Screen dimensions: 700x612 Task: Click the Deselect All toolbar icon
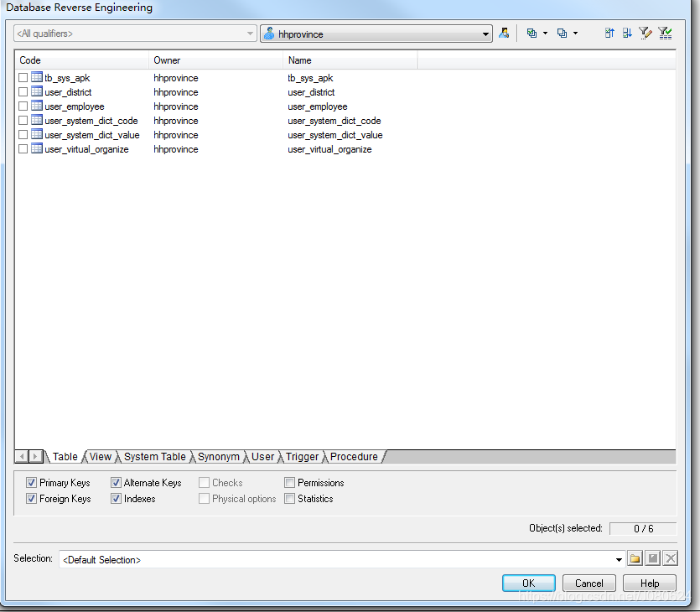(562, 33)
